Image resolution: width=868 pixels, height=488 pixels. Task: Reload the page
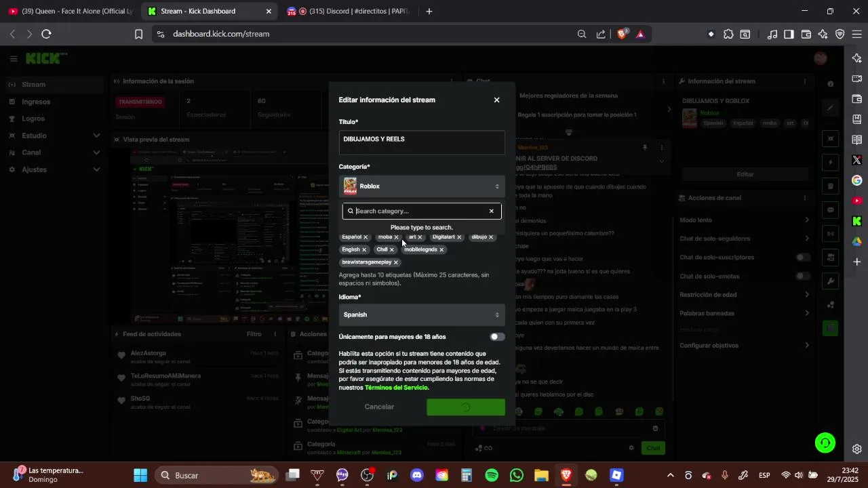click(x=46, y=34)
